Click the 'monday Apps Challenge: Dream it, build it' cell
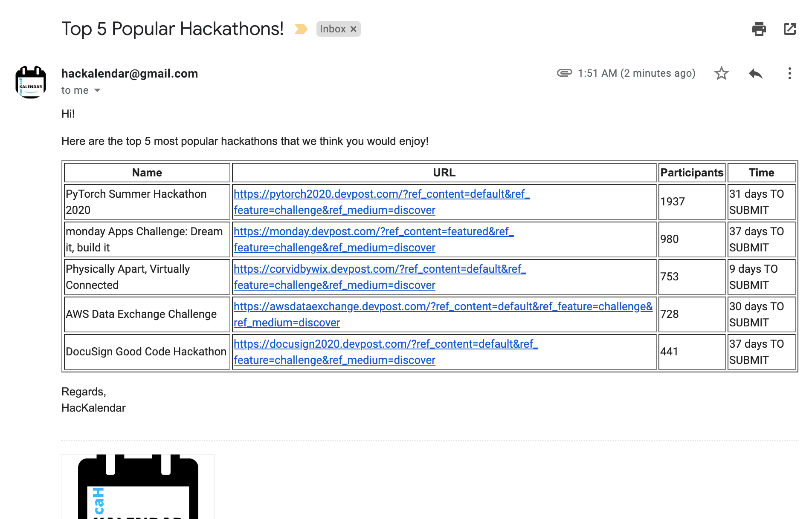Screen dimensions: 812x519 (x=147, y=239)
